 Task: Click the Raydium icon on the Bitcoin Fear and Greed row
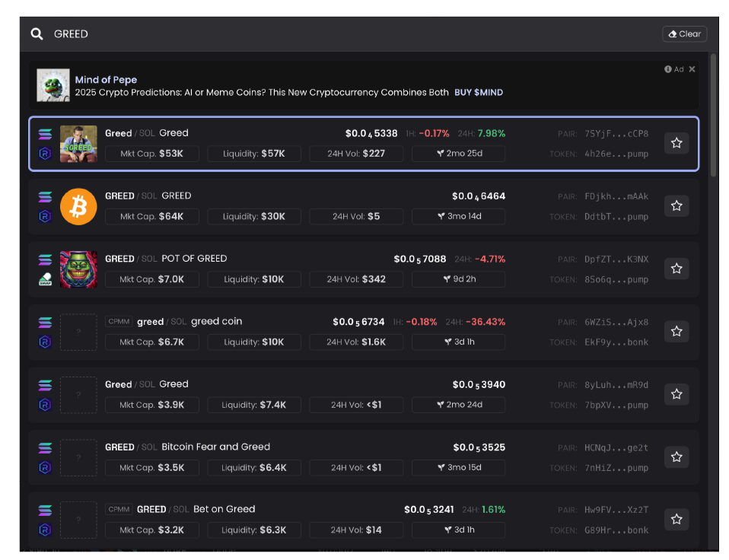click(x=45, y=468)
